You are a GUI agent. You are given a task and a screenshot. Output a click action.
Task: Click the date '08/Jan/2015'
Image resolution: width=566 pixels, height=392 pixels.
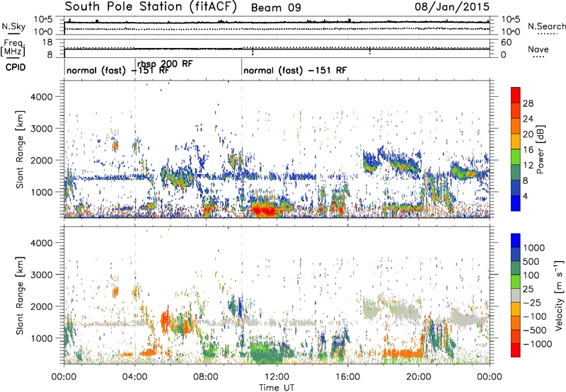click(x=452, y=7)
